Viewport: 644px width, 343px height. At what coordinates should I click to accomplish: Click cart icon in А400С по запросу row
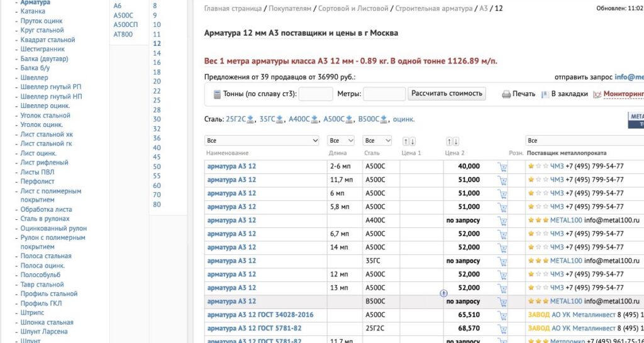pyautogui.click(x=502, y=220)
